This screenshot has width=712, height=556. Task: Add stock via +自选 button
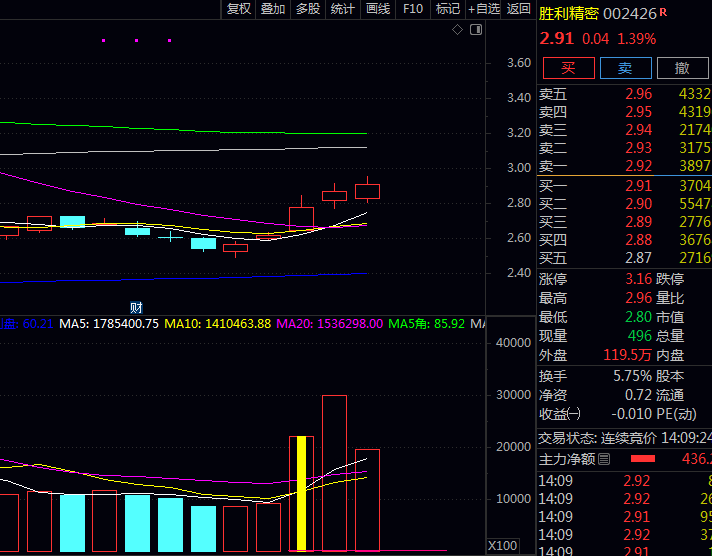(484, 9)
